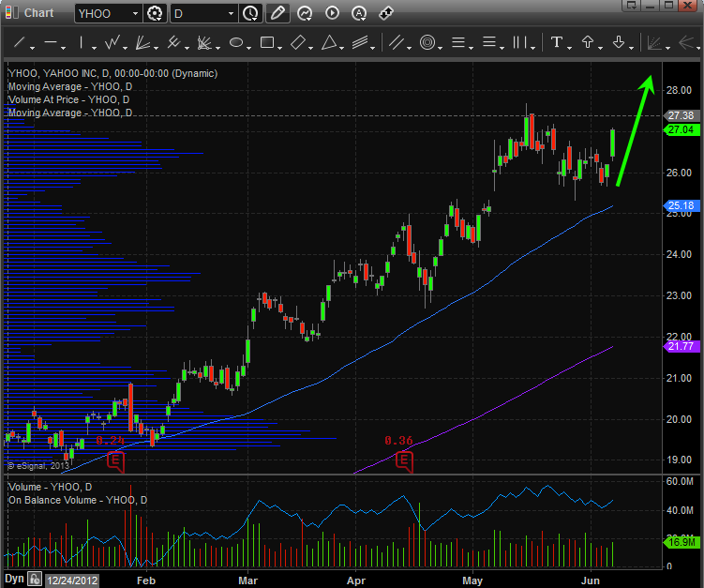Open the circled A alerts menu

point(359,13)
